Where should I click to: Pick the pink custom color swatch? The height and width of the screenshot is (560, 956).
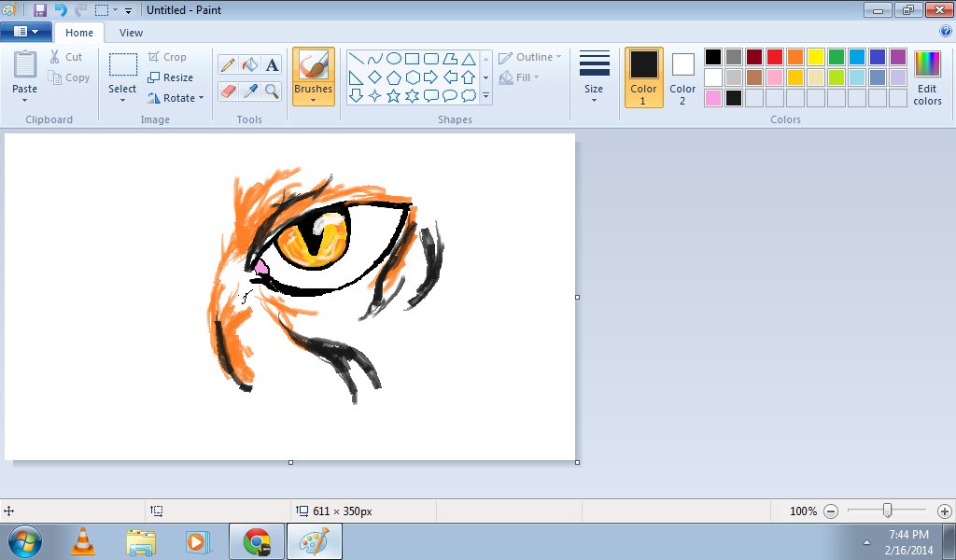pos(712,98)
